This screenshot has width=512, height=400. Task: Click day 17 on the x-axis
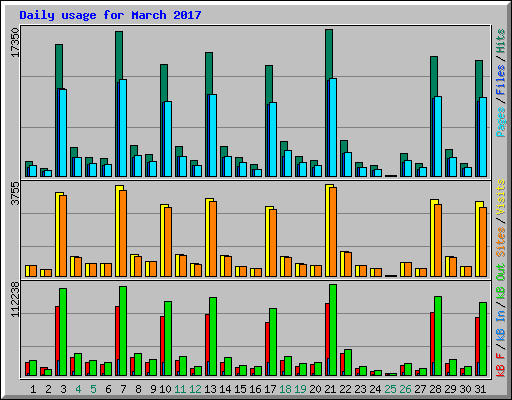pyautogui.click(x=270, y=389)
